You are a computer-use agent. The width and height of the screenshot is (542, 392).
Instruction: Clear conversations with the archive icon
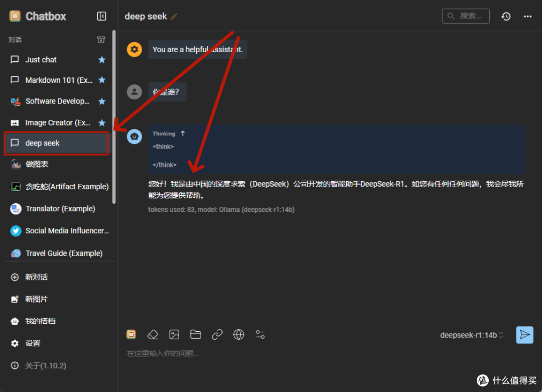click(101, 40)
